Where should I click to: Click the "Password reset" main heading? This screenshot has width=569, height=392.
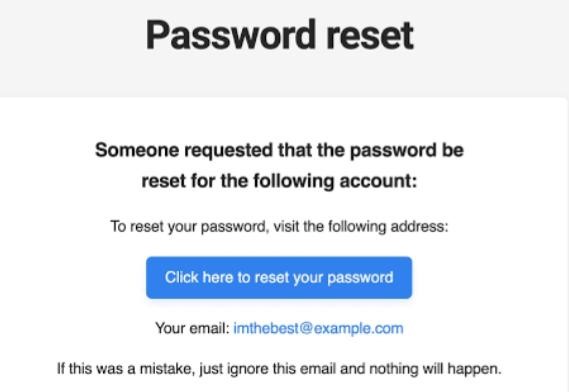click(x=279, y=35)
